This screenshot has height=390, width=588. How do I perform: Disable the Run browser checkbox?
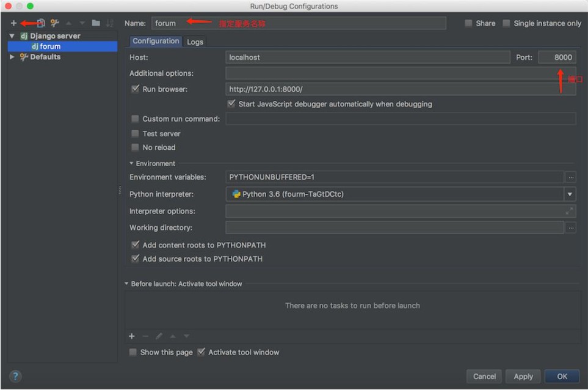point(136,89)
